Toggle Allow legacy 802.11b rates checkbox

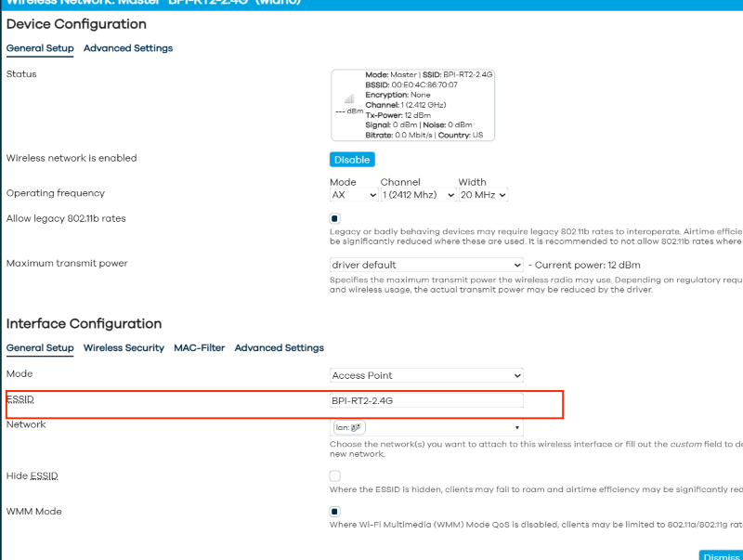pos(335,219)
